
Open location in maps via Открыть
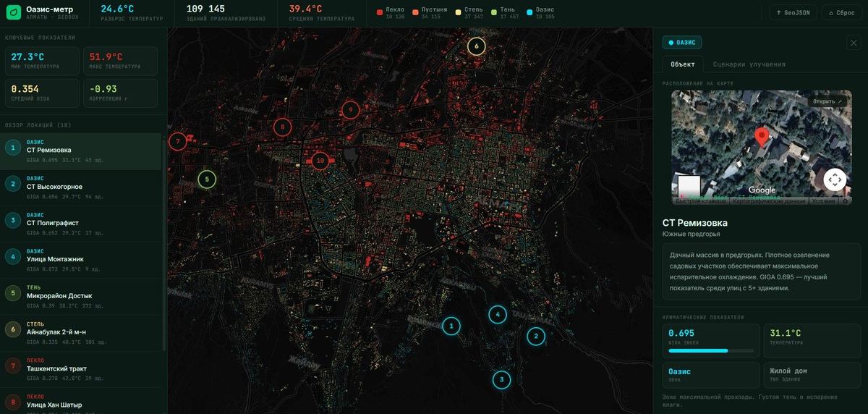click(x=827, y=101)
